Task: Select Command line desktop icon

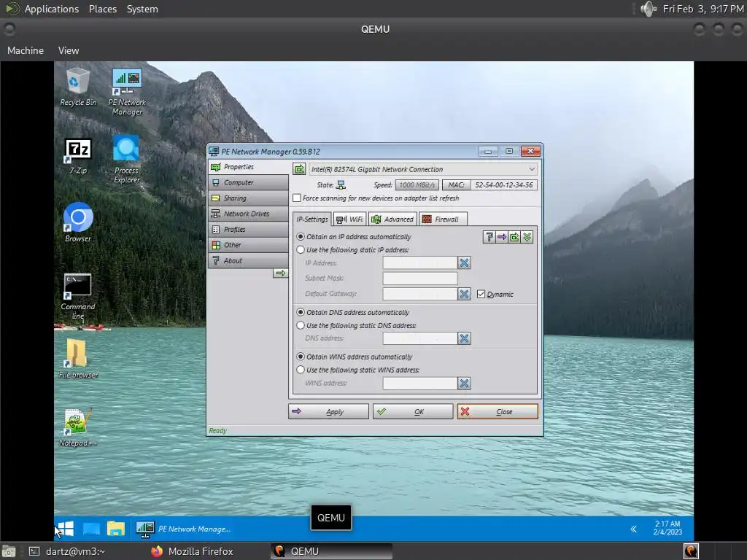Action: click(77, 296)
